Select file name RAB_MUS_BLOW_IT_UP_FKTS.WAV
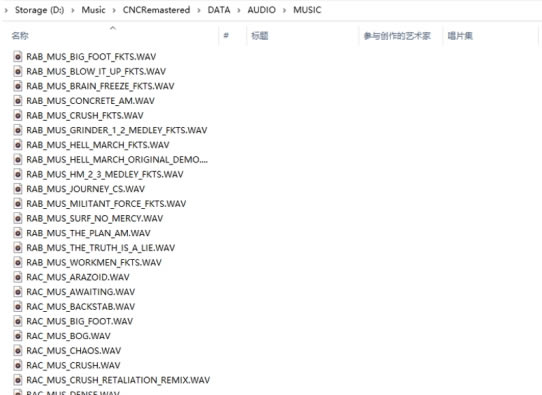 (x=96, y=72)
